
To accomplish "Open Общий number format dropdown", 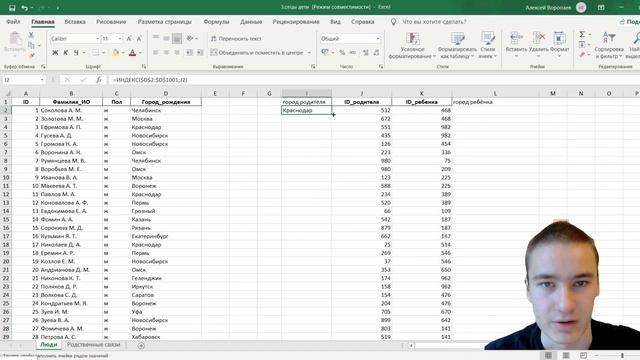I will [x=378, y=38].
